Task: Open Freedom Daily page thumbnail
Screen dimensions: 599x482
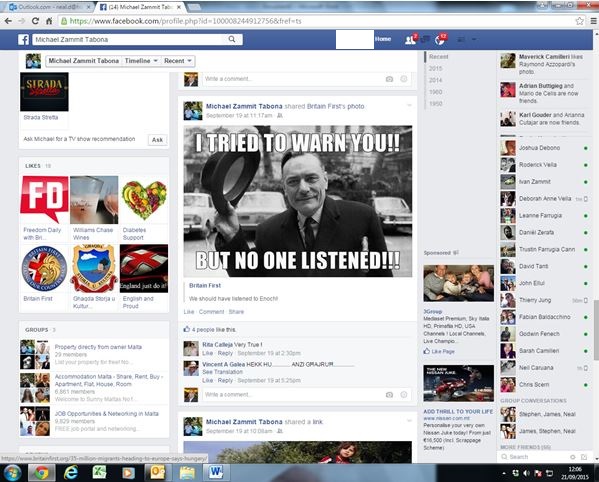Action: pos(44,200)
